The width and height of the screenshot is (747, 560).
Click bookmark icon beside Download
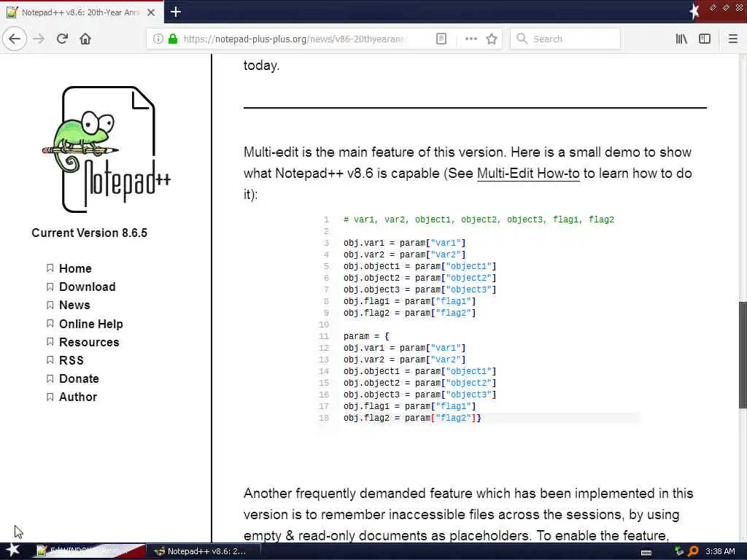click(x=50, y=287)
